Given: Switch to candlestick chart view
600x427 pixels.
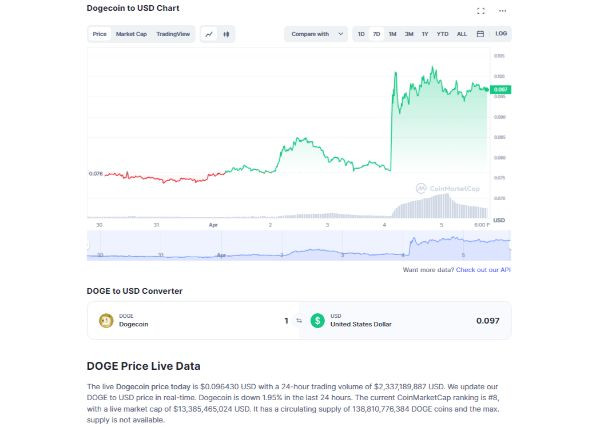Looking at the screenshot, I should [x=227, y=34].
